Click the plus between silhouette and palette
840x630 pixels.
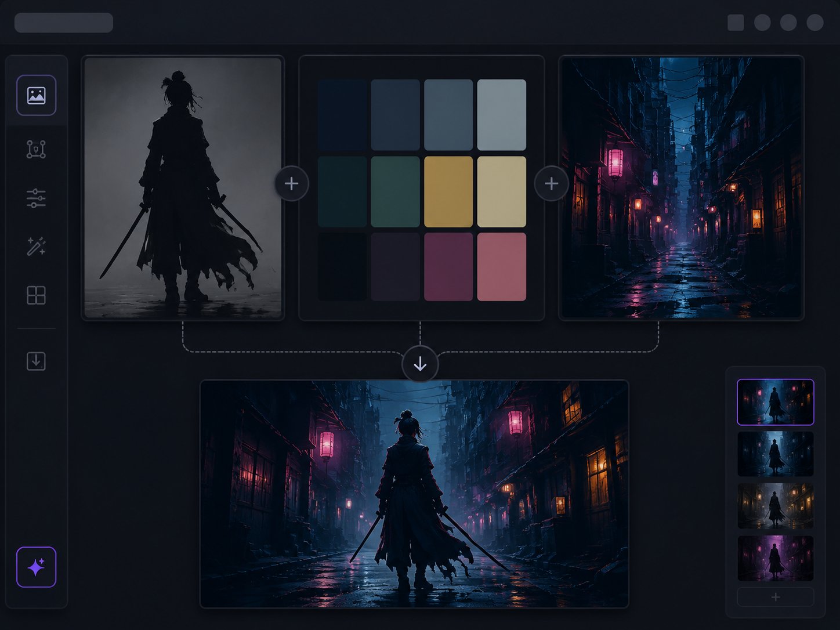click(291, 183)
